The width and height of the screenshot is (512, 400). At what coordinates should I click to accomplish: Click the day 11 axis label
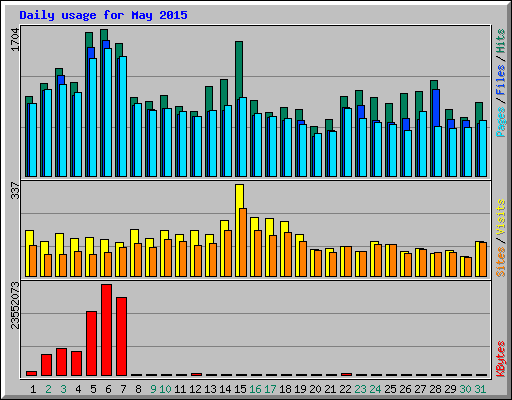(180, 389)
